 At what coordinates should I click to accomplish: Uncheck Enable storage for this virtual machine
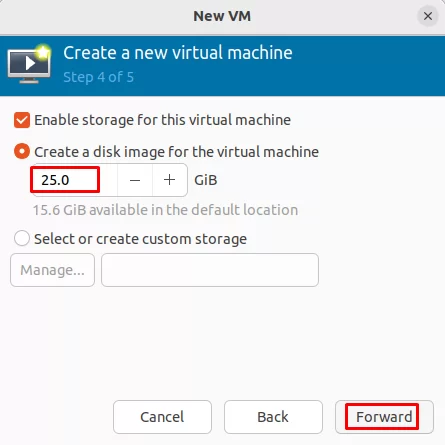coord(22,120)
